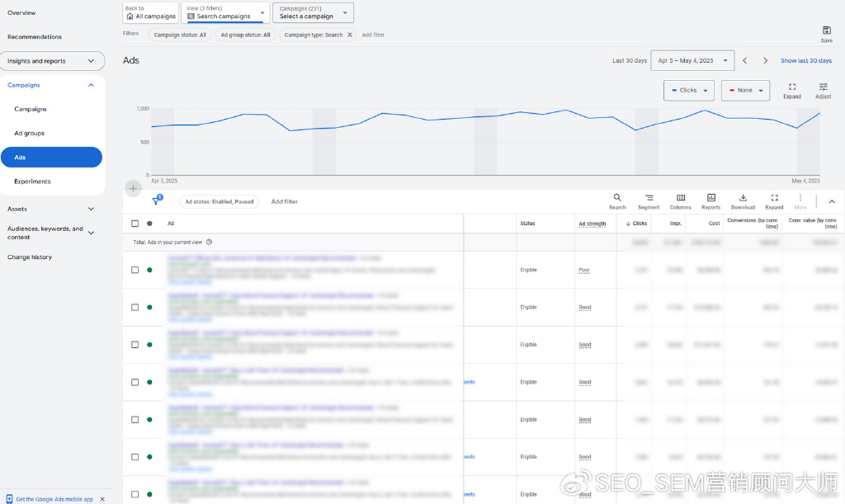Toggle status dot of first ad row
The height and width of the screenshot is (504, 845).
149,270
